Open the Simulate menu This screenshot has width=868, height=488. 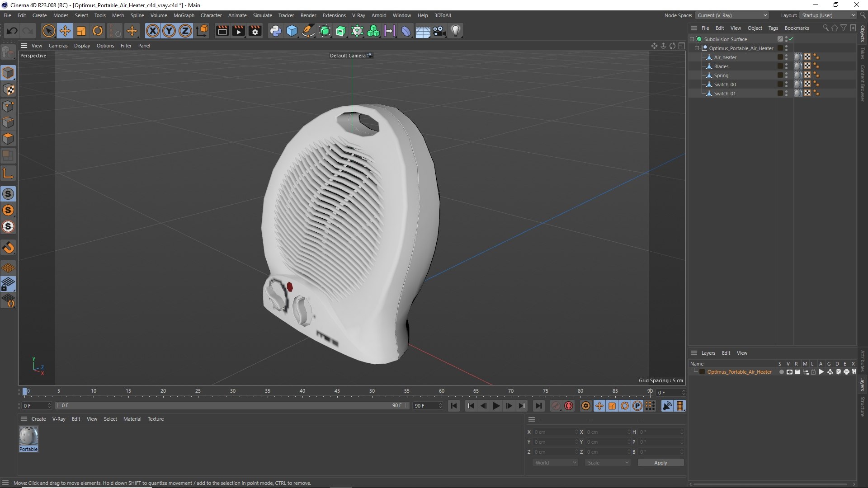pyautogui.click(x=262, y=15)
